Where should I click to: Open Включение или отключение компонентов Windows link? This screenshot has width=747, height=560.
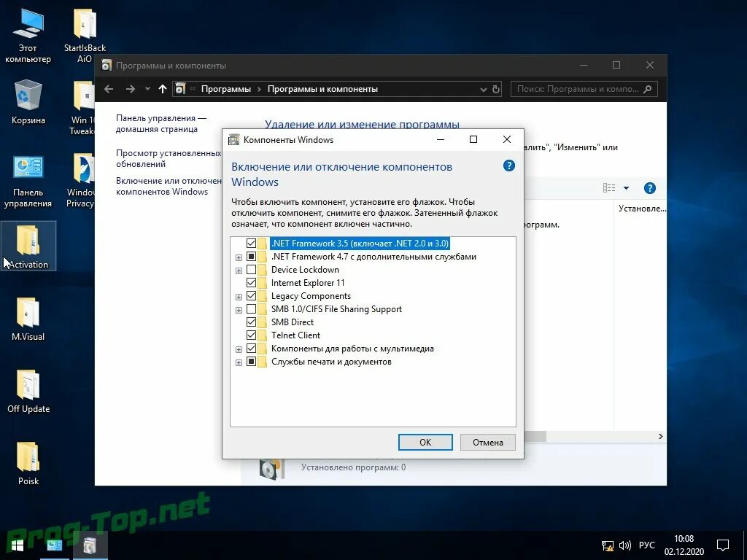pos(169,186)
